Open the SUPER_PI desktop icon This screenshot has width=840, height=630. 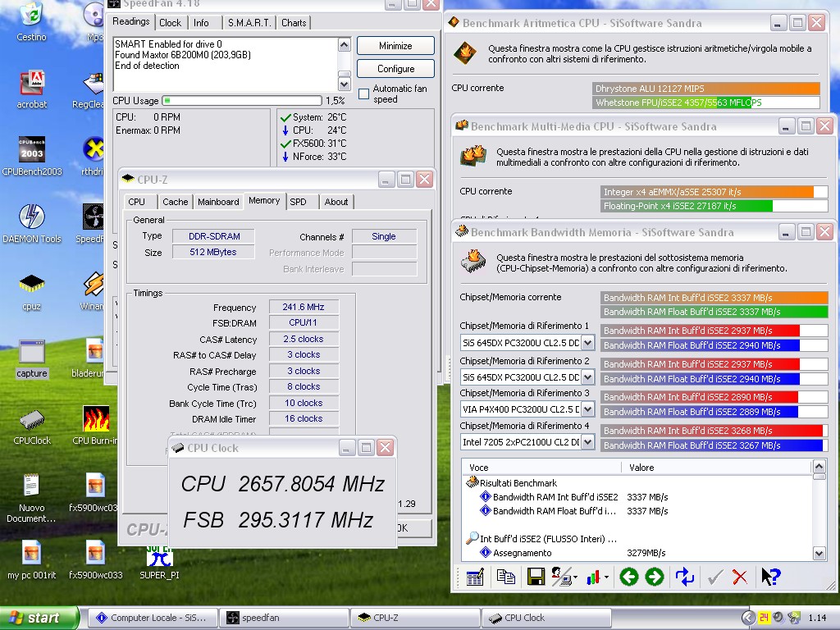(x=159, y=563)
